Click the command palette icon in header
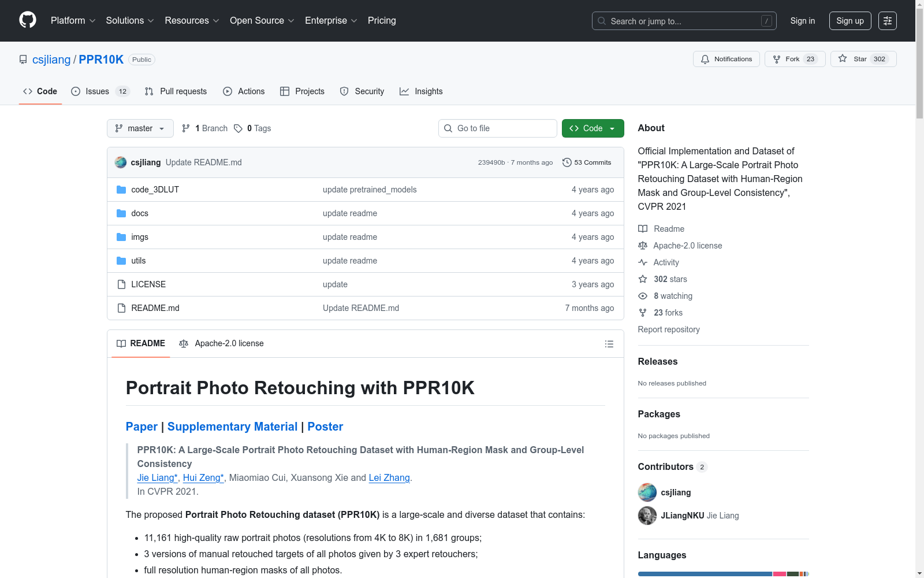This screenshot has height=578, width=924. [888, 21]
